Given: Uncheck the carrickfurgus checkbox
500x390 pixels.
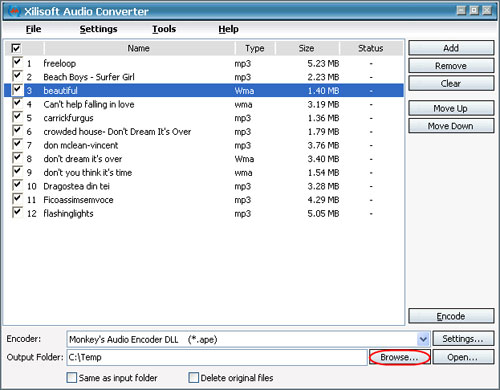Looking at the screenshot, I should click(x=17, y=117).
